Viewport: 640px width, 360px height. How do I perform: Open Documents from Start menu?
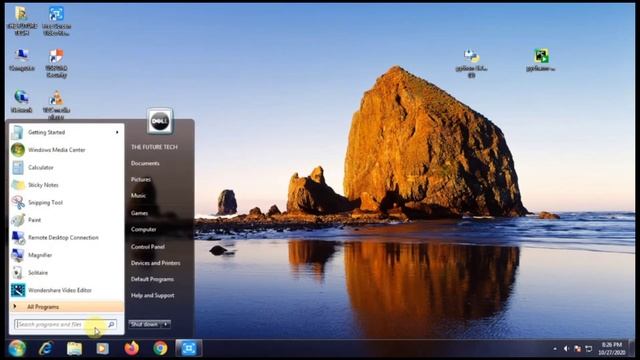pos(145,163)
